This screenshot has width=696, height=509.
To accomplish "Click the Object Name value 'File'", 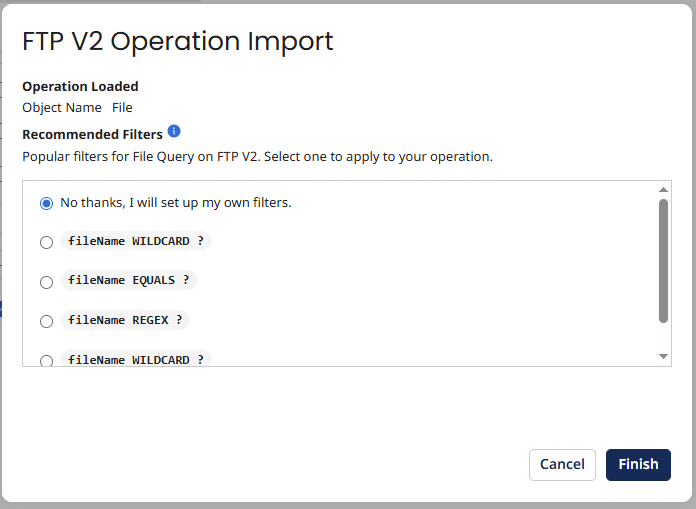I will coord(122,107).
